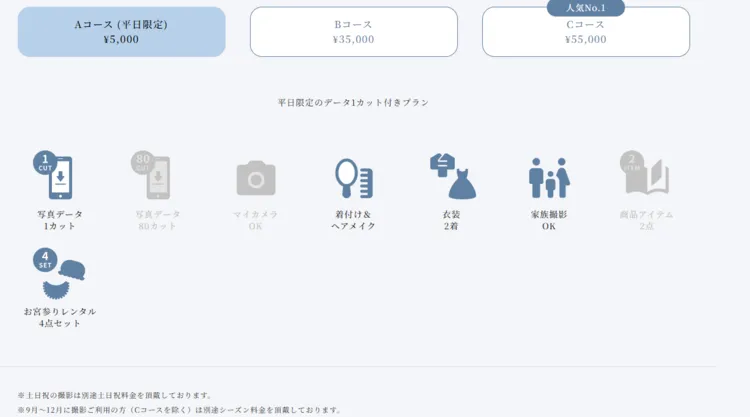Image resolution: width=750 pixels, height=417 pixels.
Task: Click the greyed My Camera OK icon
Action: (256, 178)
